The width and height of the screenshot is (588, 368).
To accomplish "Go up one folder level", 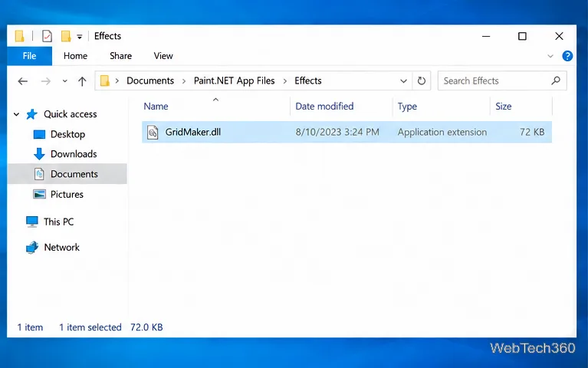I will [x=82, y=81].
